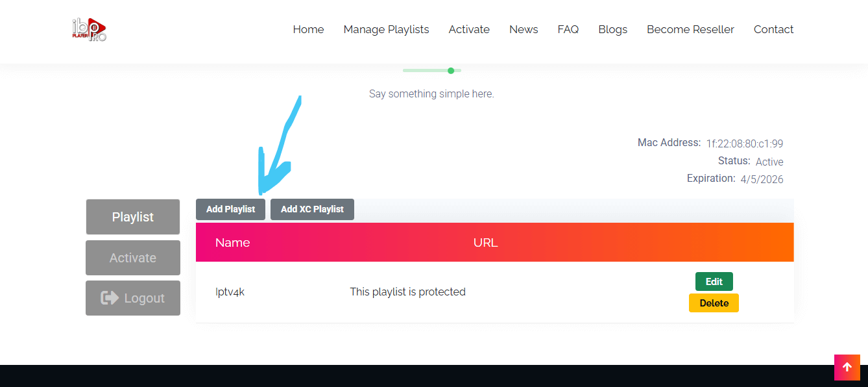The height and width of the screenshot is (387, 868).
Task: Select the Playlist sidebar button
Action: (132, 216)
